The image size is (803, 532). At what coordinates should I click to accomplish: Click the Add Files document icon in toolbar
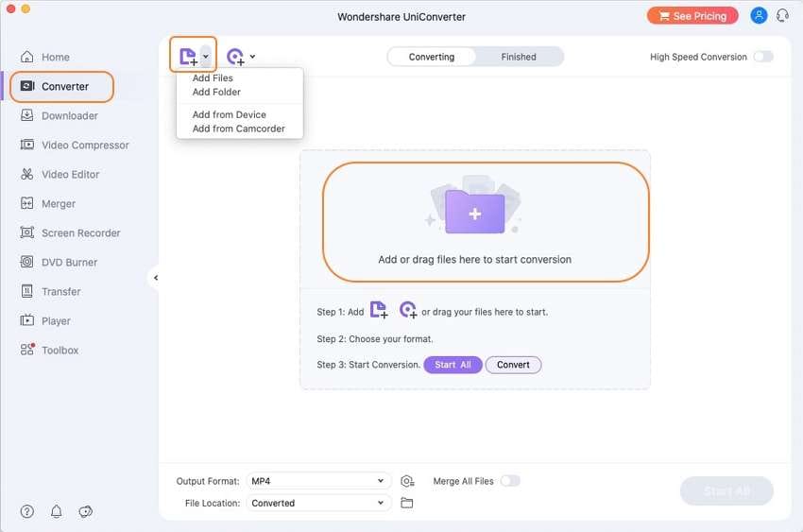click(187, 56)
